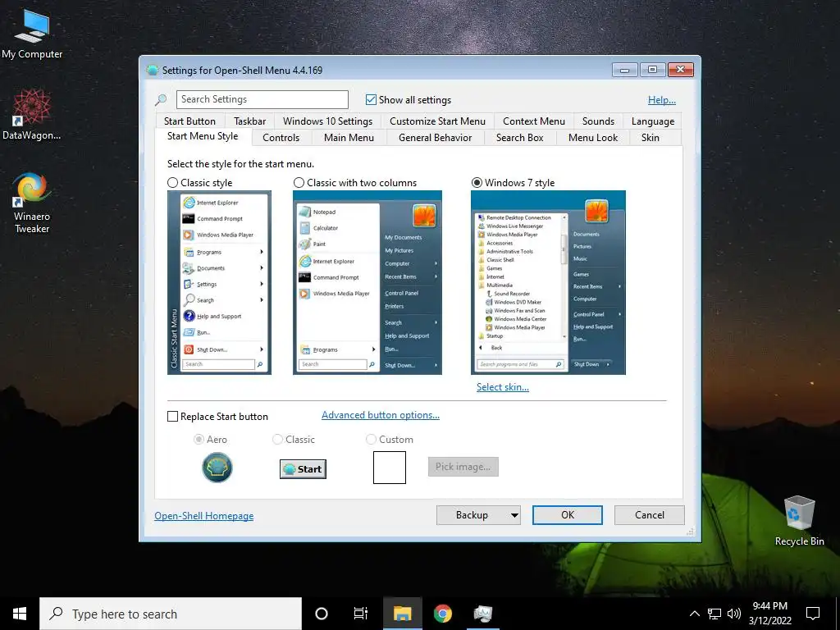The height and width of the screenshot is (630, 840).
Task: Choose the Custom button radio option
Action: (x=371, y=440)
